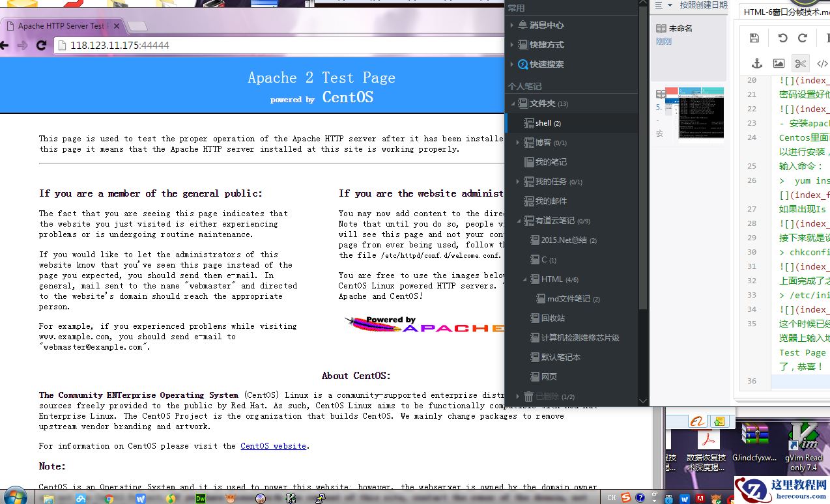Click the bell icon beside 消息中心
830x504 pixels.
[x=522, y=25]
